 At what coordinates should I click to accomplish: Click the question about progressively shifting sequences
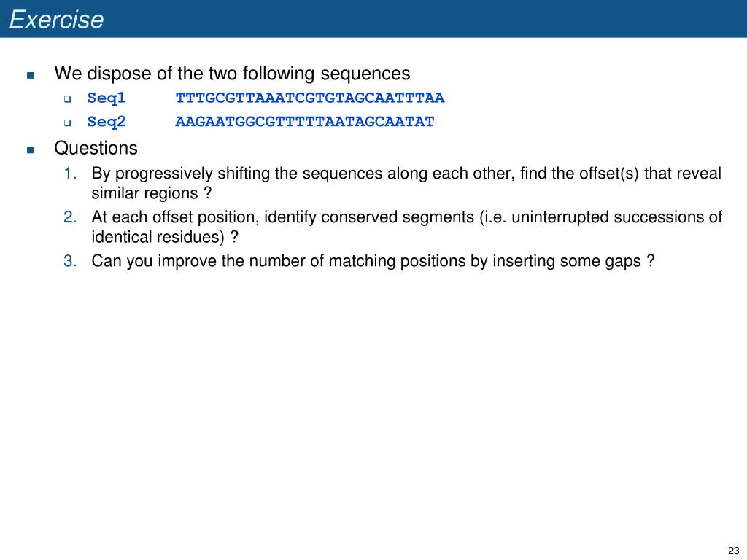(406, 183)
